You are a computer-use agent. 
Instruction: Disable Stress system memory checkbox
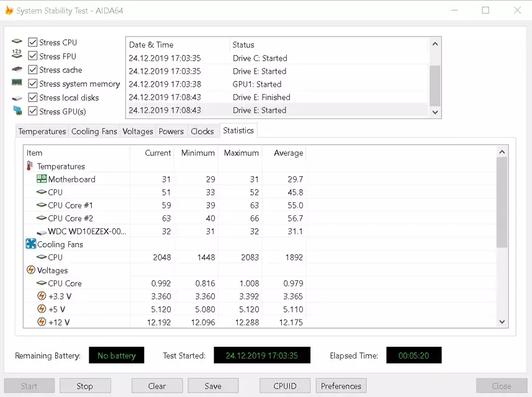(x=32, y=83)
